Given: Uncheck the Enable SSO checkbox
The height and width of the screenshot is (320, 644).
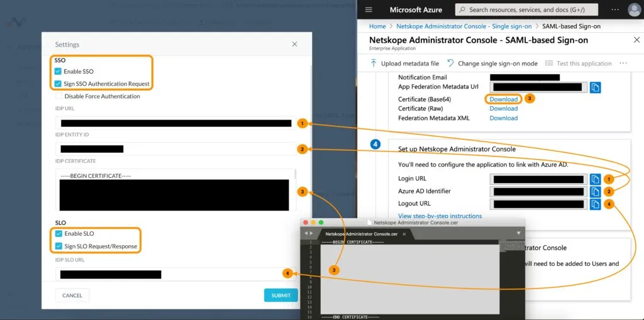Looking at the screenshot, I should pos(58,72).
